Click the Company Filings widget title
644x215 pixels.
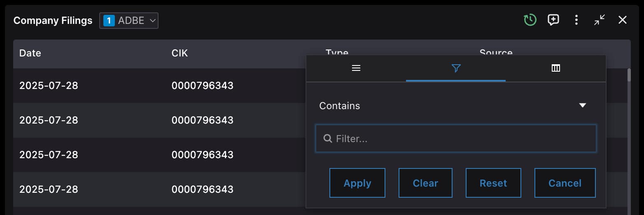point(53,21)
